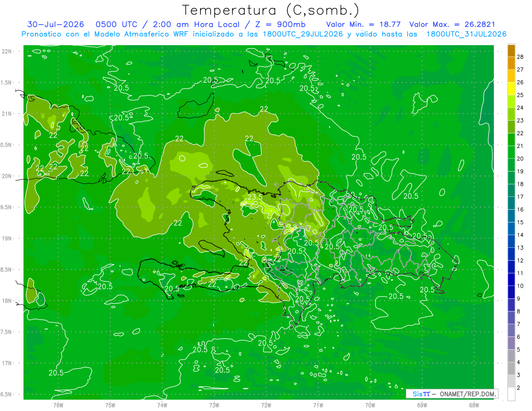Select valid-until time "1800UTC_31JUL2026" text
532x411 pixels.
pyautogui.click(x=466, y=34)
